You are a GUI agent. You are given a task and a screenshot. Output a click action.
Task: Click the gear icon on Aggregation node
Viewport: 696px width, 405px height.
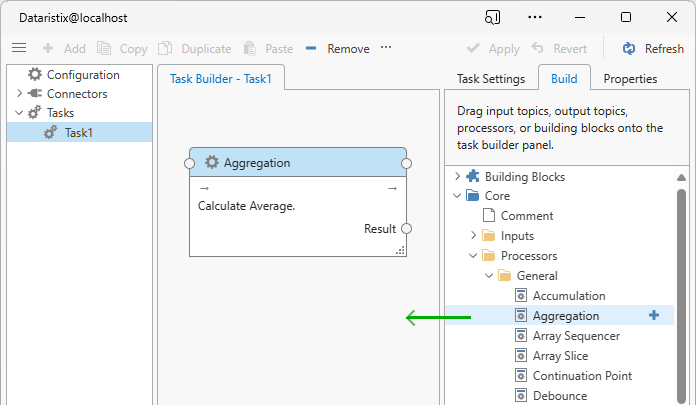[x=212, y=163]
